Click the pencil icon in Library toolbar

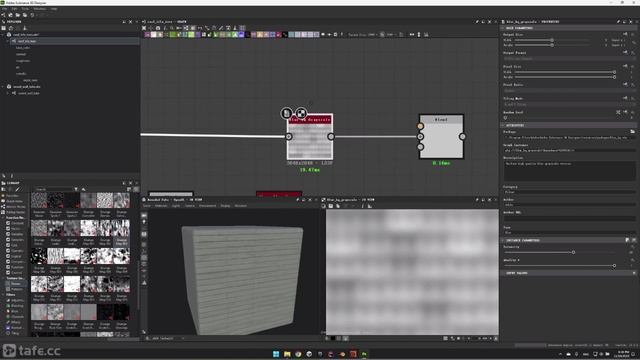pyautogui.click(x=17, y=189)
